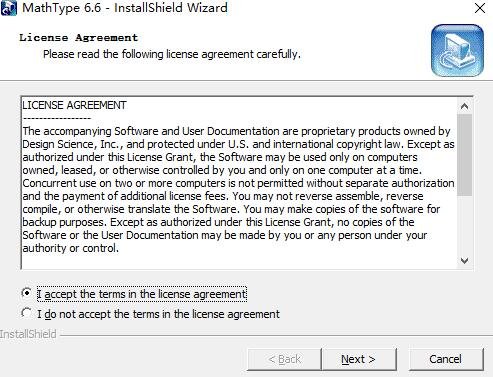The image size is (493, 377).
Task: Click the InstallShield label near the divider
Action: tap(28, 334)
